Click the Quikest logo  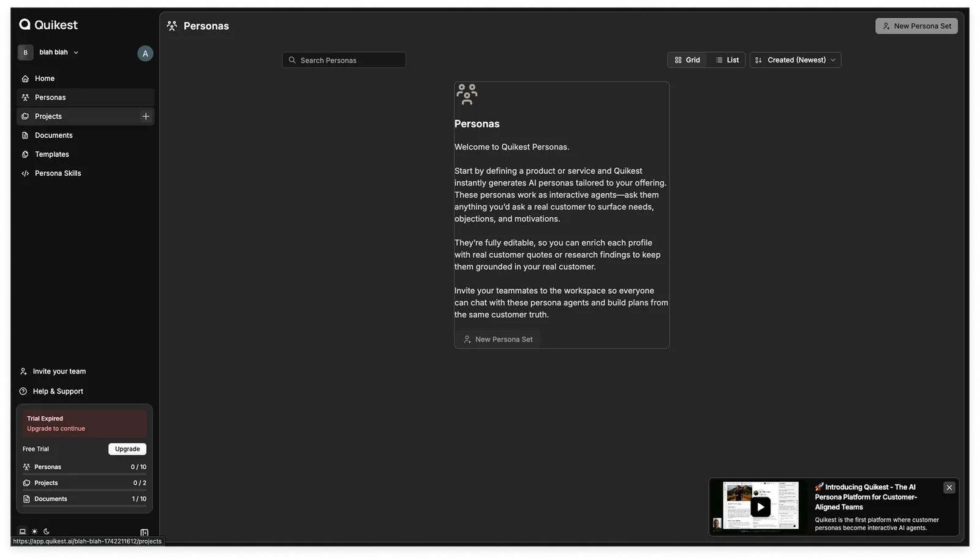click(x=48, y=24)
